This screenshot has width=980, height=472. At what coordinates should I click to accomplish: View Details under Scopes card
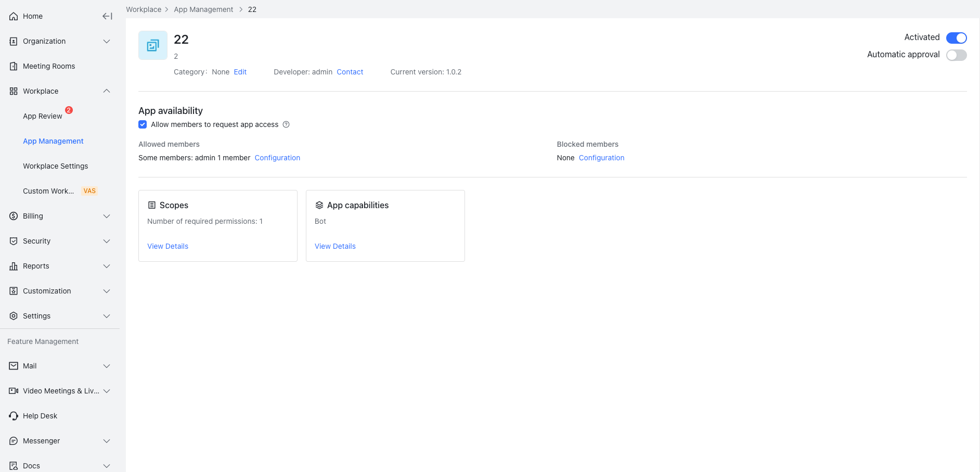click(x=167, y=246)
